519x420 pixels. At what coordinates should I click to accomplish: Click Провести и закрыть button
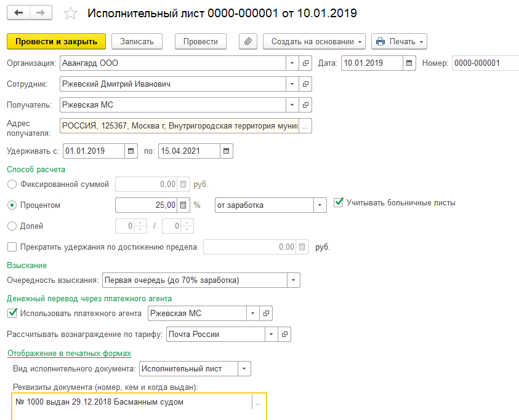coord(56,41)
